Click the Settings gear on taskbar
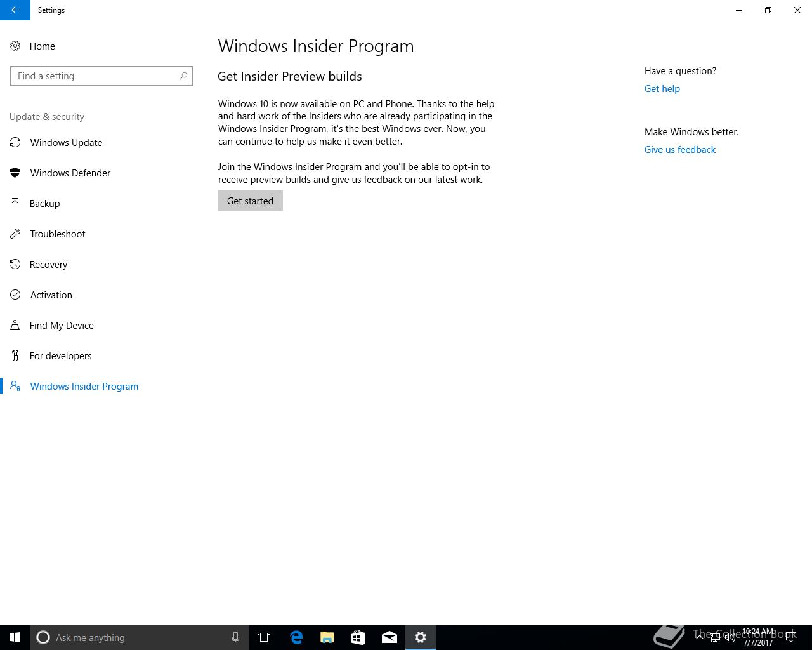 (421, 637)
